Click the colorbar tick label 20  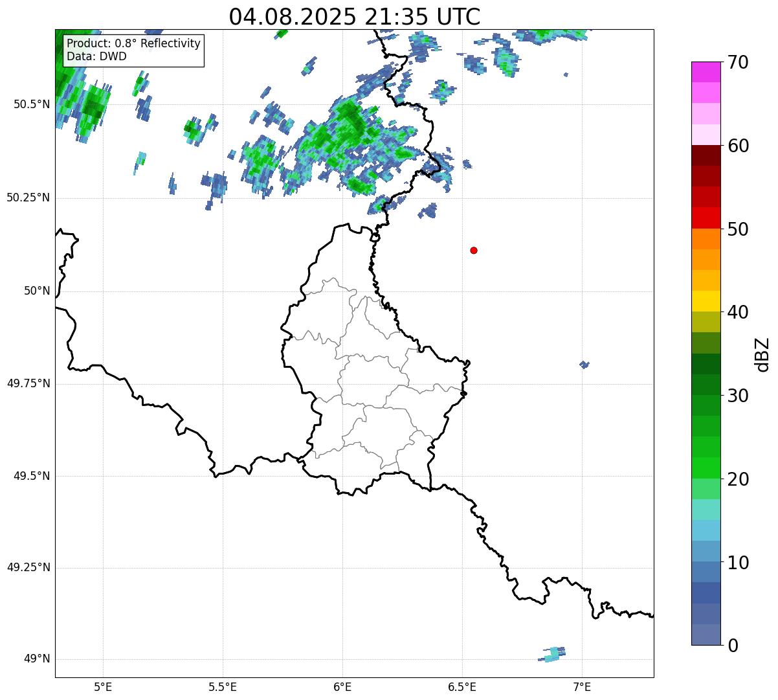(x=738, y=479)
